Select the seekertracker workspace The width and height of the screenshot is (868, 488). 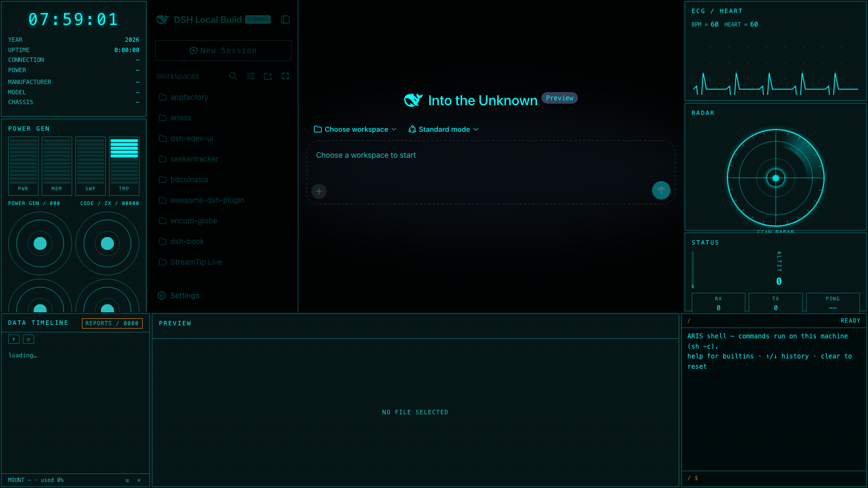(224, 159)
